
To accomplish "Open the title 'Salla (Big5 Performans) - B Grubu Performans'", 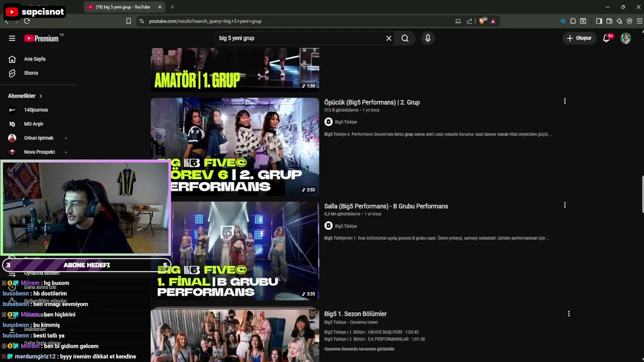I will (386, 206).
